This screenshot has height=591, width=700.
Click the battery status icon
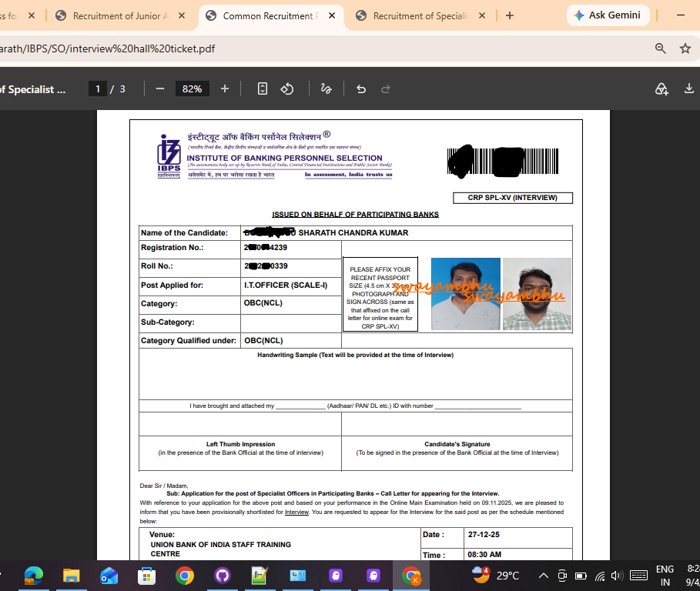point(581,576)
